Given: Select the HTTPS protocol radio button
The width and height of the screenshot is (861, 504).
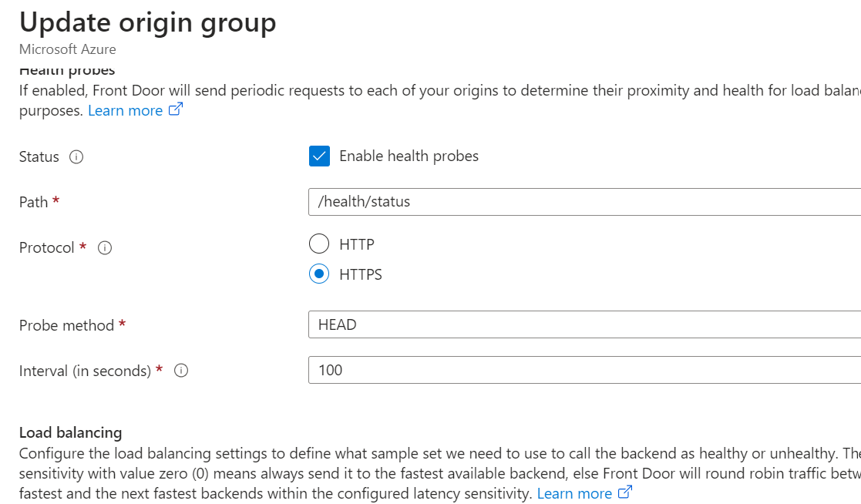Looking at the screenshot, I should coord(319,274).
